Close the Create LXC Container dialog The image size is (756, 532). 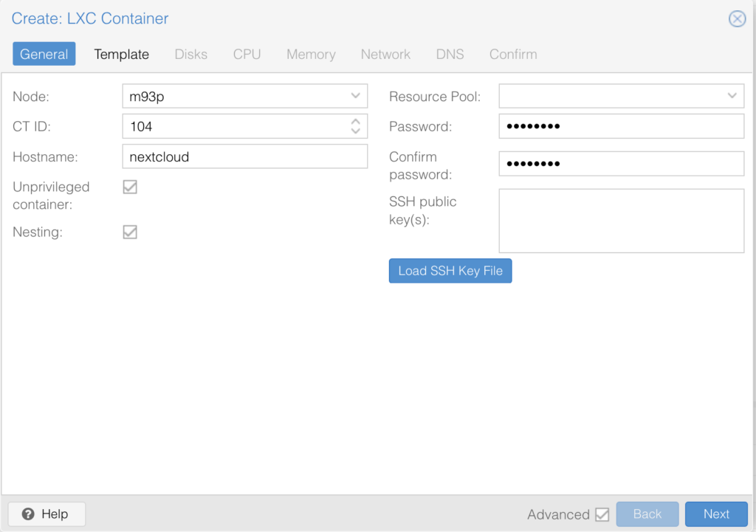[x=737, y=19]
